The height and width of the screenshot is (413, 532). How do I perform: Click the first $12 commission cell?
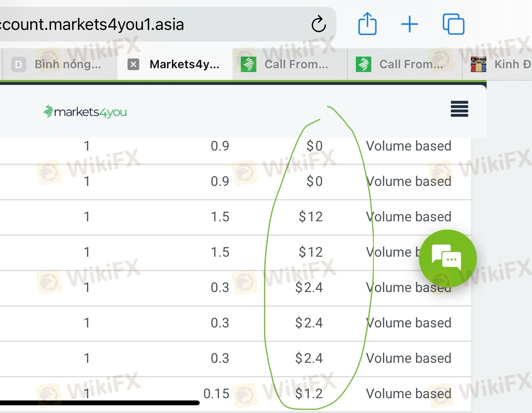pos(310,217)
